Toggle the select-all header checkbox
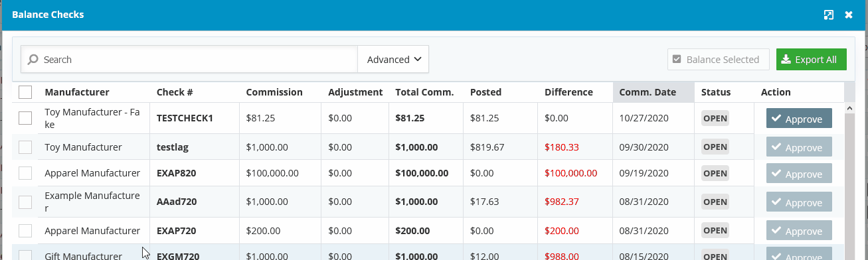 pos(25,92)
